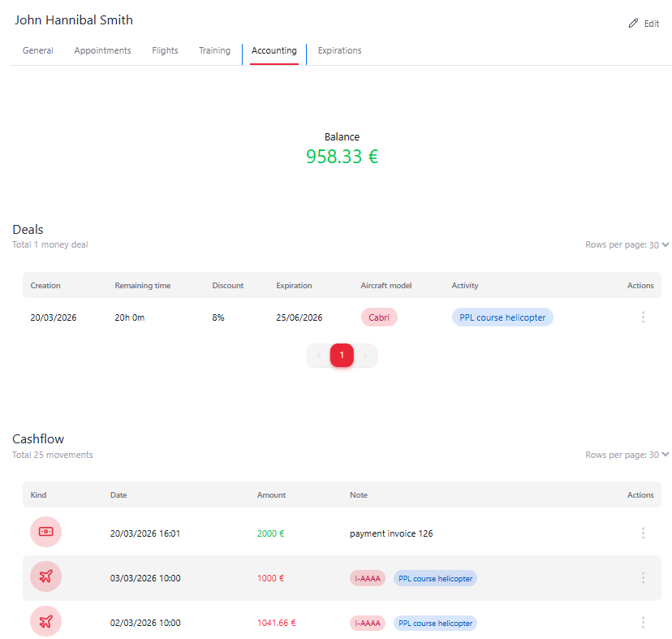Expand Deals rows per page dropdown

click(x=665, y=244)
